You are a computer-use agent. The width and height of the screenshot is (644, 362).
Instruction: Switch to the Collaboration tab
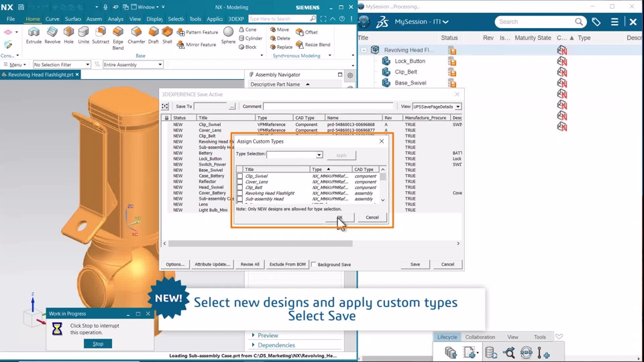[x=480, y=337]
